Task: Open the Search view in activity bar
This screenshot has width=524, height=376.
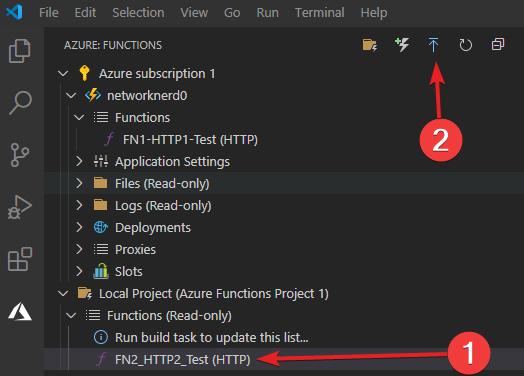Action: coord(20,103)
